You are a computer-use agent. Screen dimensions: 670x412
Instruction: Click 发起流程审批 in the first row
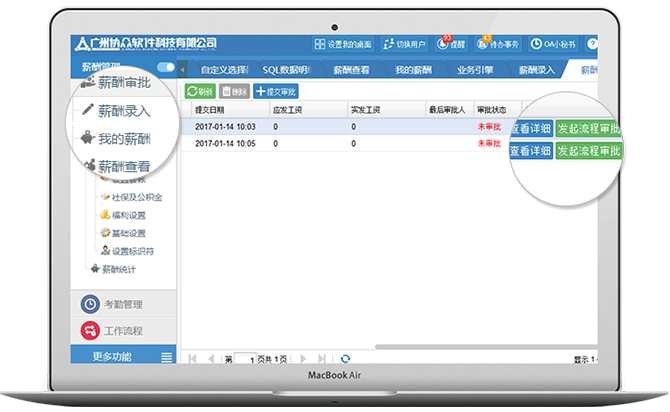click(589, 128)
